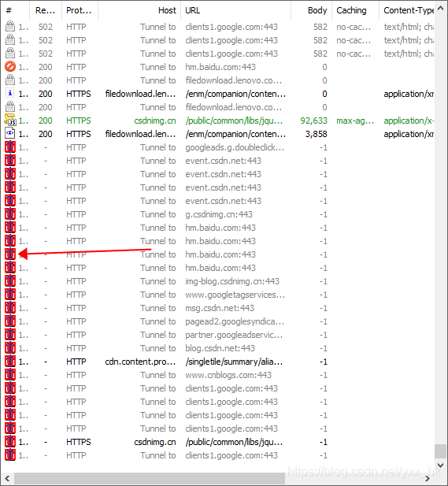Click the horizontal scrollbar right arrow
Image resolution: width=448 pixels, height=486 pixels.
pyautogui.click(x=428, y=478)
